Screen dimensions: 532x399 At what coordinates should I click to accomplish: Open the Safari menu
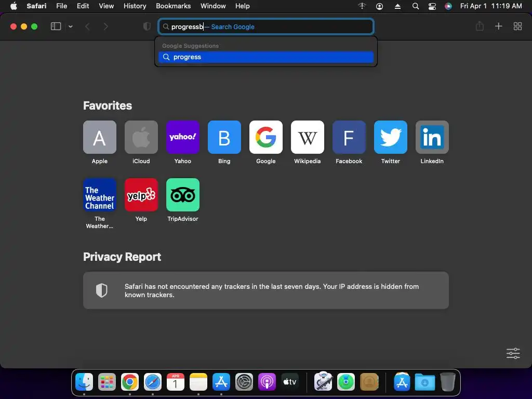point(36,6)
